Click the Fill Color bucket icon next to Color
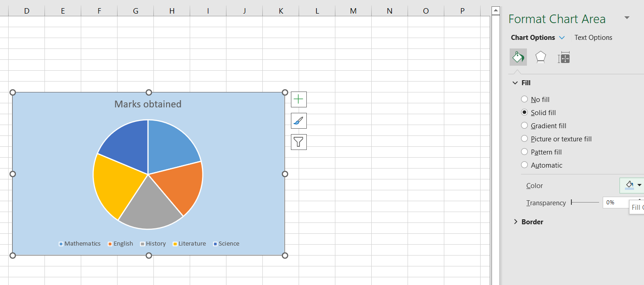The height and width of the screenshot is (285, 644). point(629,185)
